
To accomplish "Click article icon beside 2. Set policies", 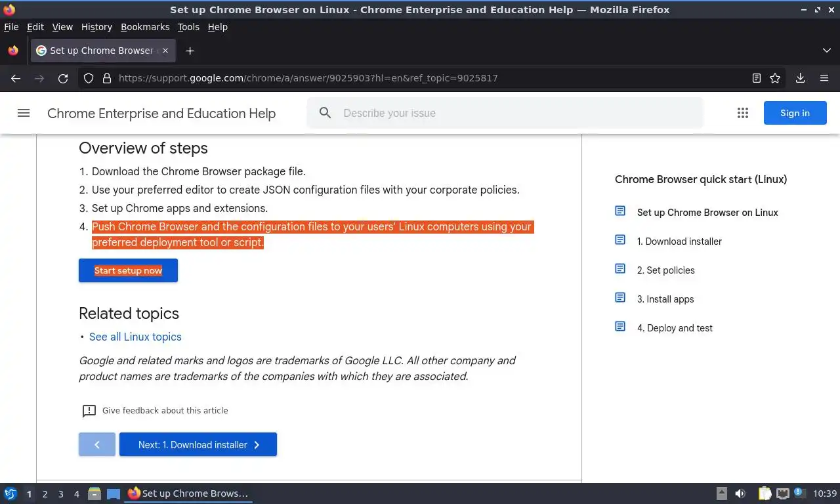I will point(620,268).
